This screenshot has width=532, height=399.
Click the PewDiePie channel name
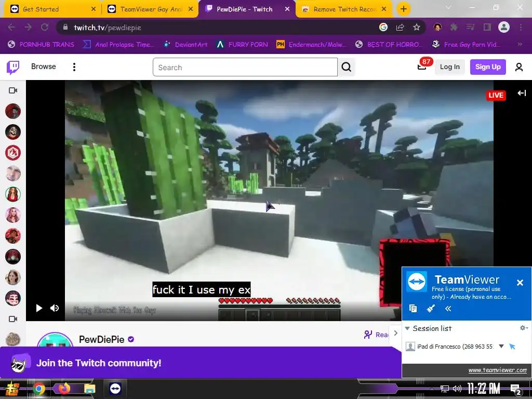[x=101, y=339]
